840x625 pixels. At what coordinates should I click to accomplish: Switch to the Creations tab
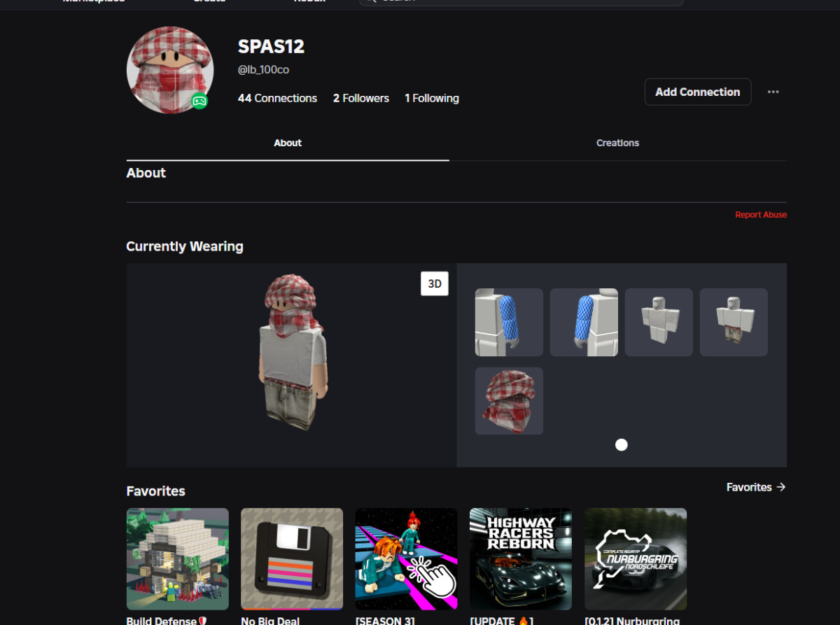pyautogui.click(x=617, y=143)
